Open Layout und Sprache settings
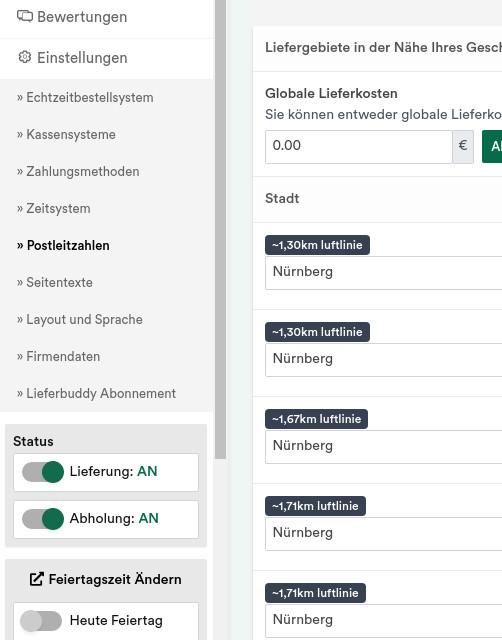The height and width of the screenshot is (640, 502). pyautogui.click(x=80, y=319)
